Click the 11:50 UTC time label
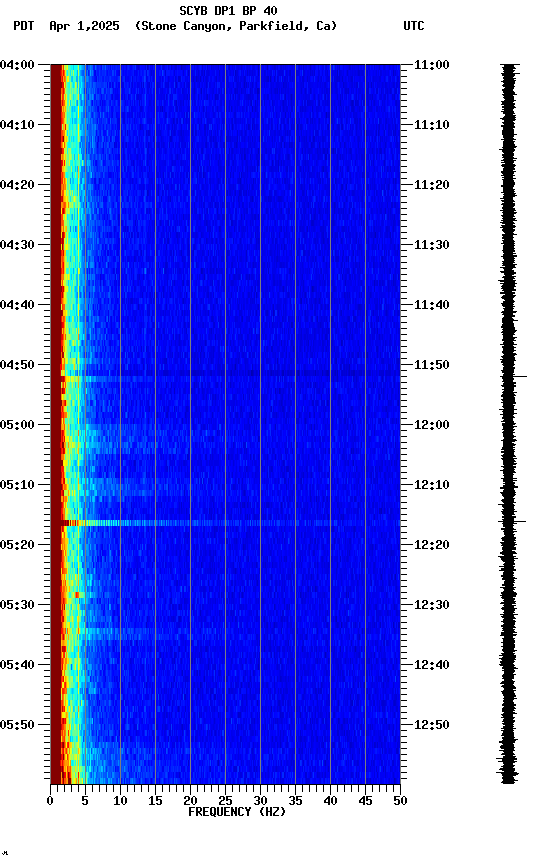This screenshot has height=864, width=552. 432,365
